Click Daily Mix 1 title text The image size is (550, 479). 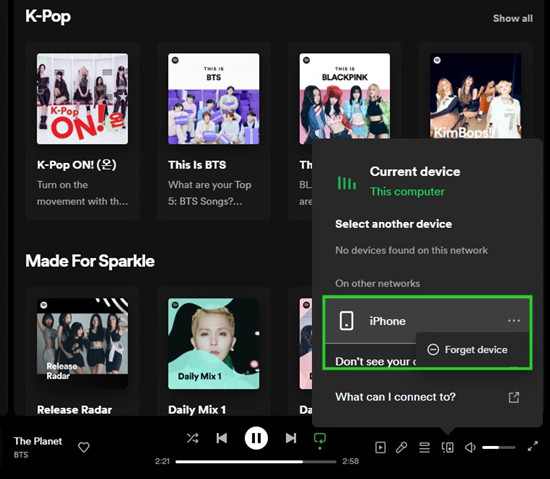(197, 410)
